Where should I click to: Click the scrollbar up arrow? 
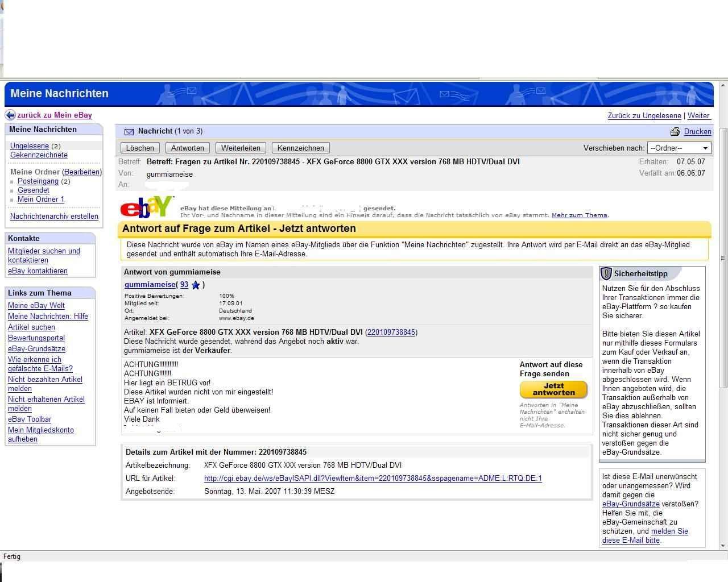723,85
